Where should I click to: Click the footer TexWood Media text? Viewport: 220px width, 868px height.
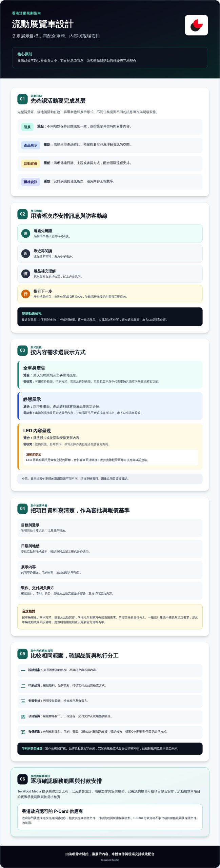pos(110,860)
